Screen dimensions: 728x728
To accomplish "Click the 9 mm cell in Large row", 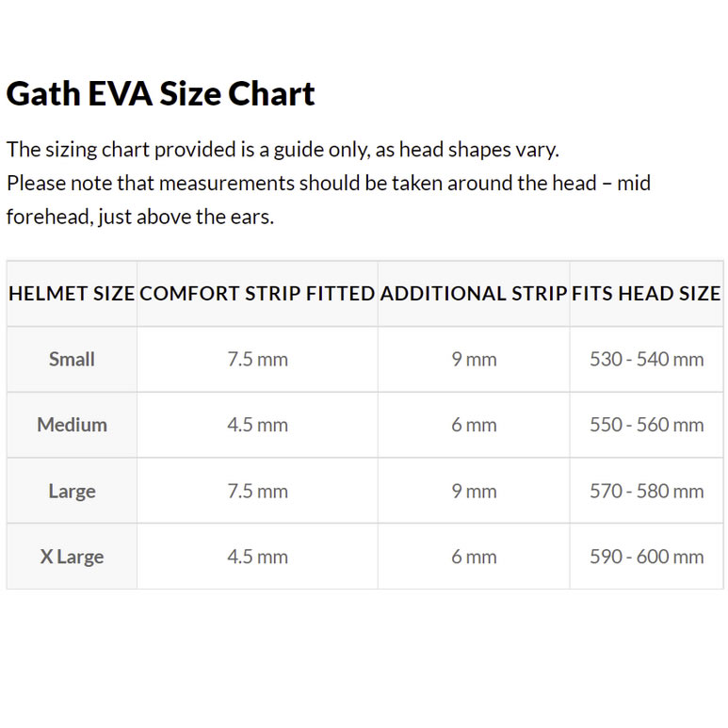I will tap(474, 491).
